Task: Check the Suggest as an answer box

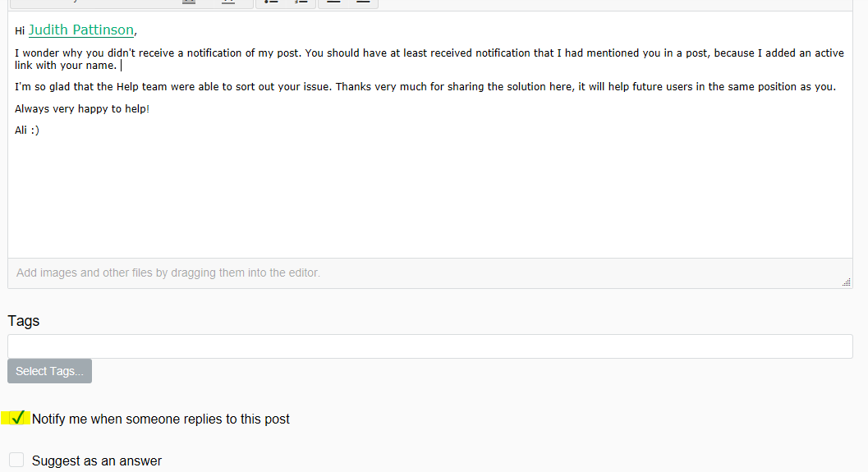Action: (16, 459)
